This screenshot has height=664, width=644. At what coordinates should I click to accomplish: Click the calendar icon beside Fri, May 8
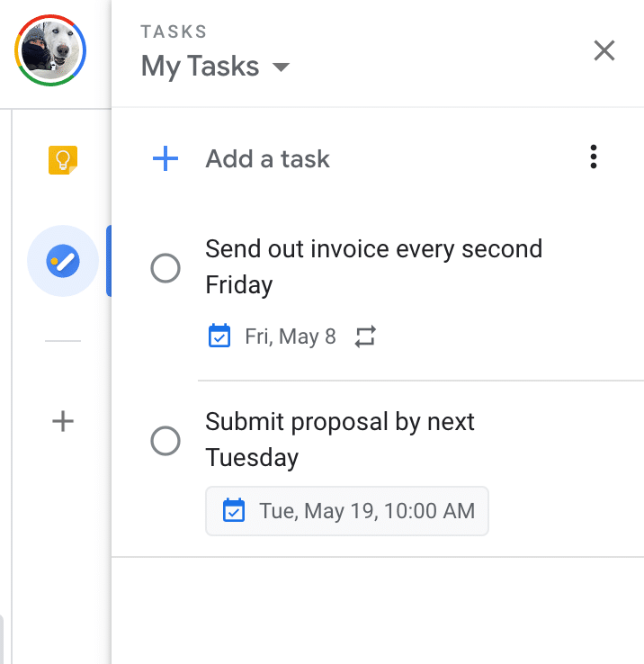pyautogui.click(x=219, y=336)
